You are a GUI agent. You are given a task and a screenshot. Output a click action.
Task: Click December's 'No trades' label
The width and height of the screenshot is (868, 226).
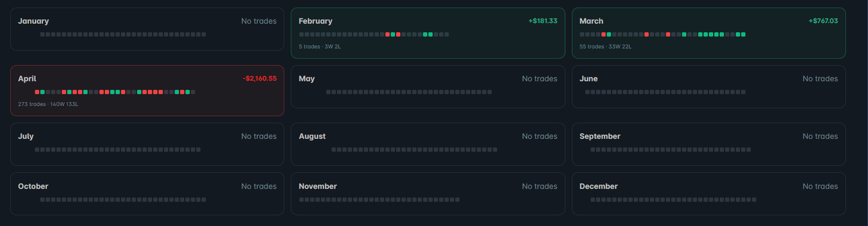click(820, 186)
